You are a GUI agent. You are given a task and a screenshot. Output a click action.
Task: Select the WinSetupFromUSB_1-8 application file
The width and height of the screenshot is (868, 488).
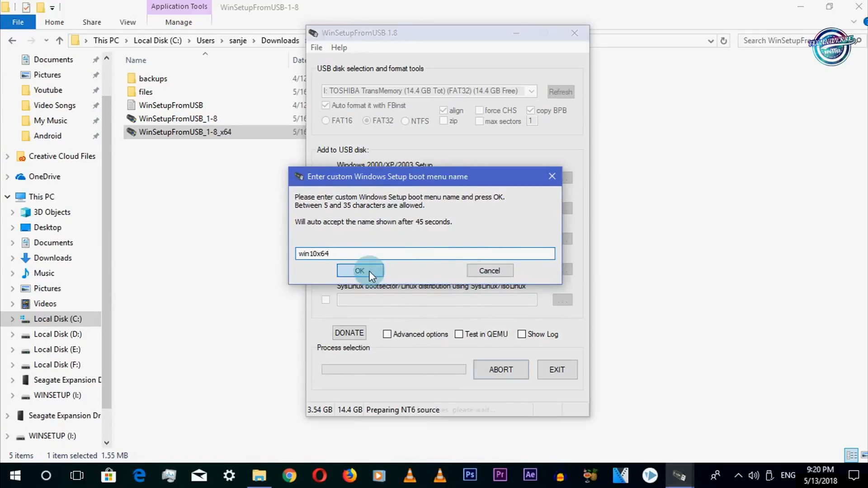point(178,118)
